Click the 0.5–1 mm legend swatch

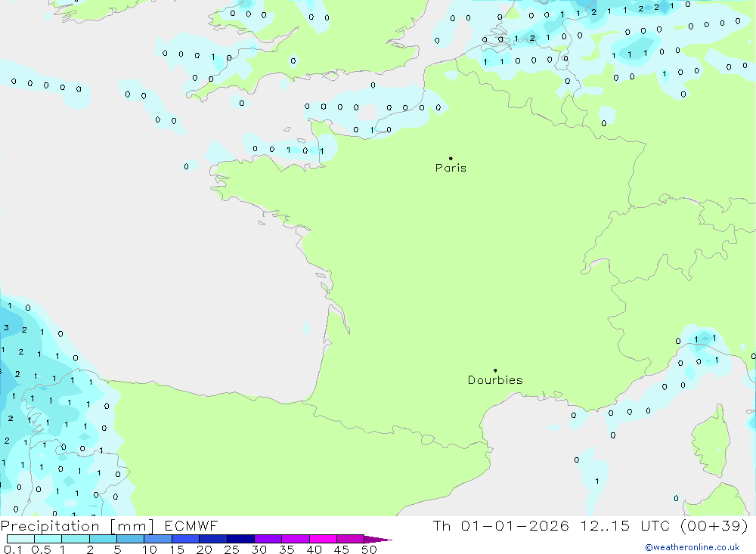[48, 539]
